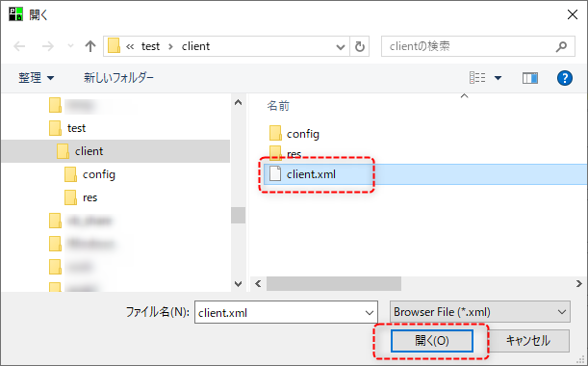
Task: Open the address bar history dropdown
Action: click(340, 47)
